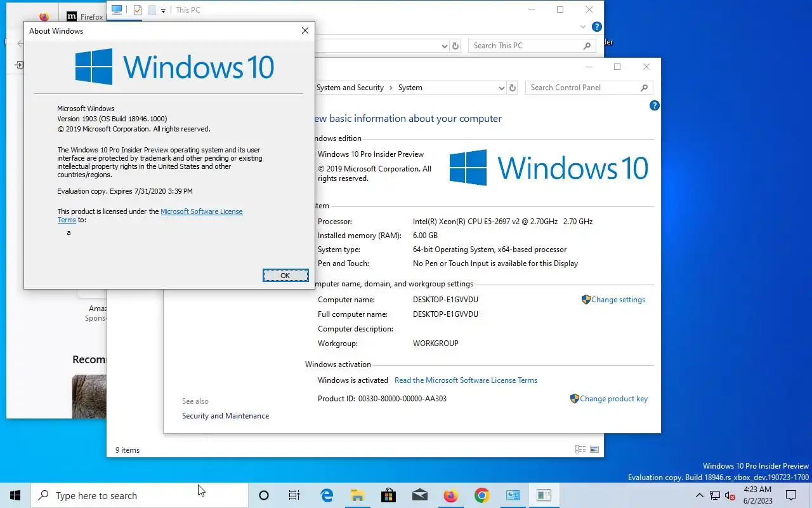Select System and Security breadcrumb

pos(350,88)
